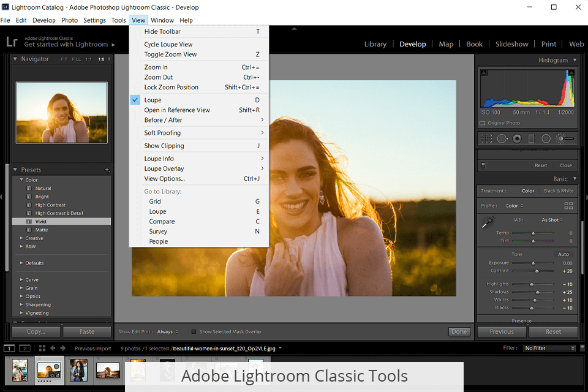Pick the White Balance eyedropper tool

(x=488, y=222)
